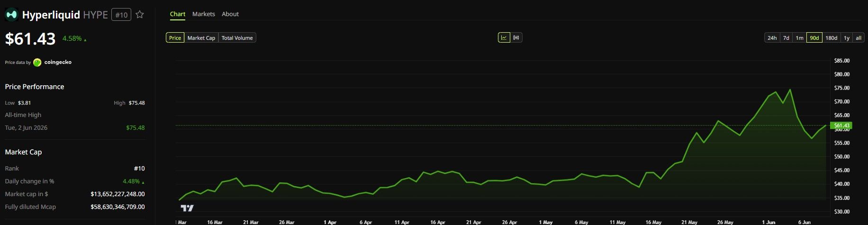
Task: Click the #10 rank badge
Action: [121, 15]
